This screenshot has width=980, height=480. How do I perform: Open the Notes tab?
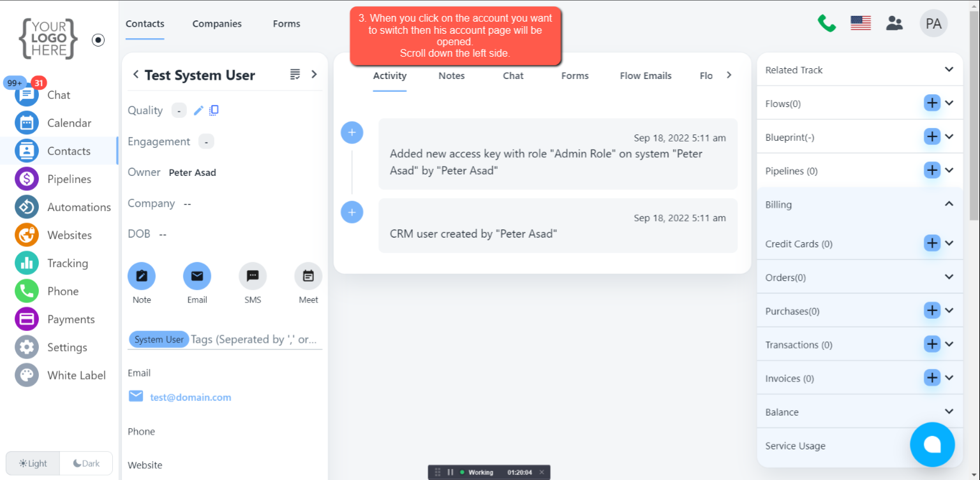[x=451, y=75]
